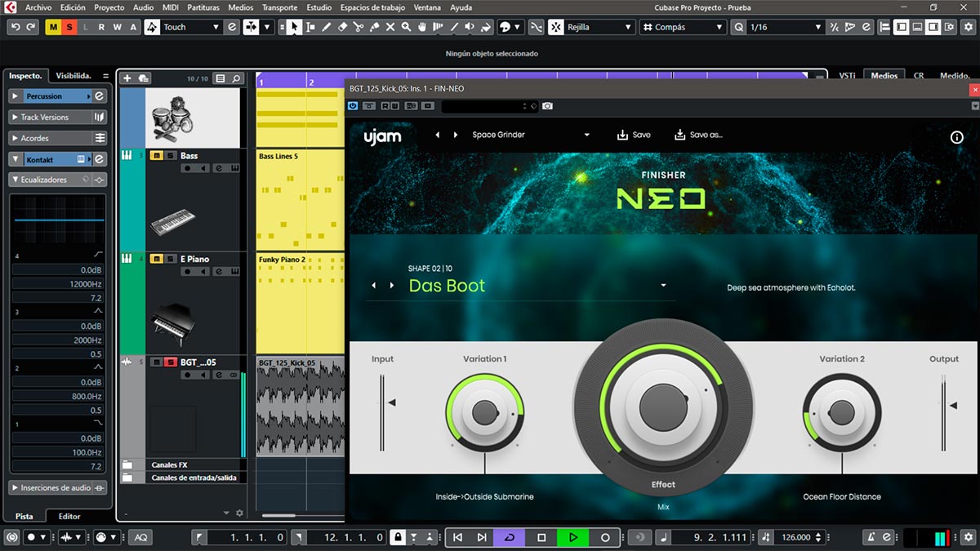Click the Record button in transport
The image size is (980, 551).
[x=605, y=537]
